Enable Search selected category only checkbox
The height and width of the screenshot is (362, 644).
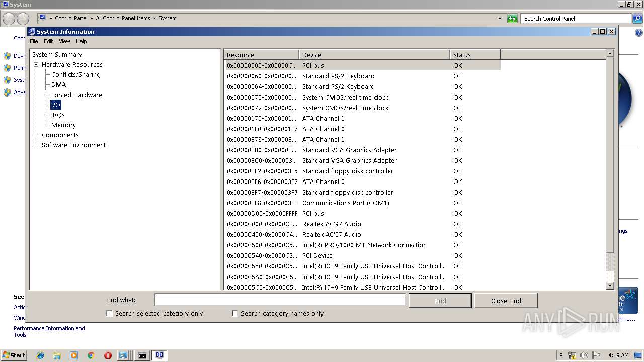pyautogui.click(x=109, y=313)
